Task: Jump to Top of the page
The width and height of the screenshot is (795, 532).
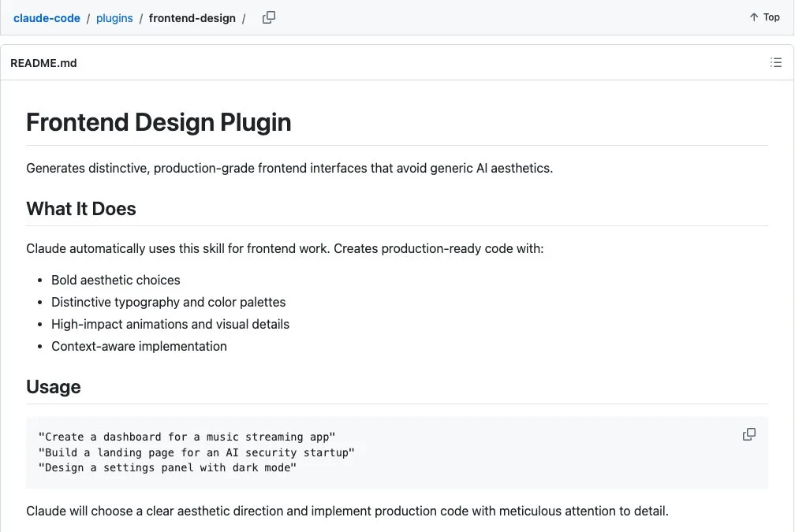Action: [764, 17]
